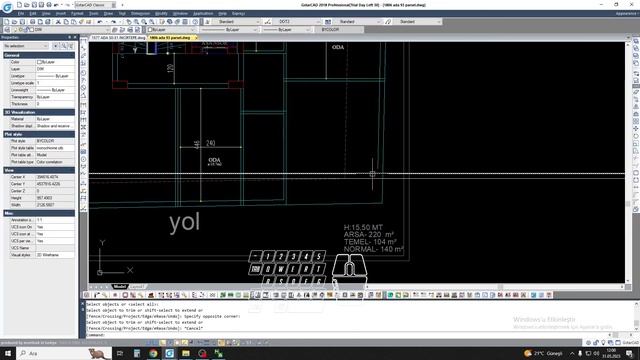
Task: Click the Save icon in quick access bar
Action: click(x=34, y=5)
